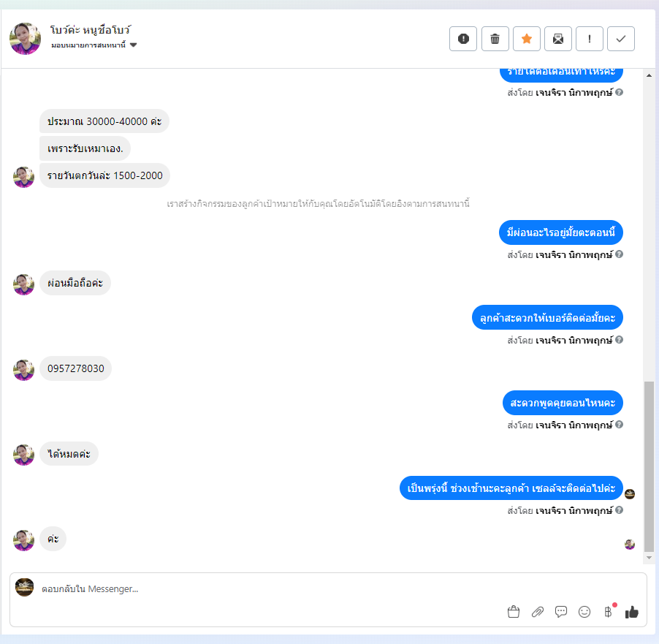Click the scrollbar down arrow in the chat
The height and width of the screenshot is (644, 659).
tap(649, 558)
